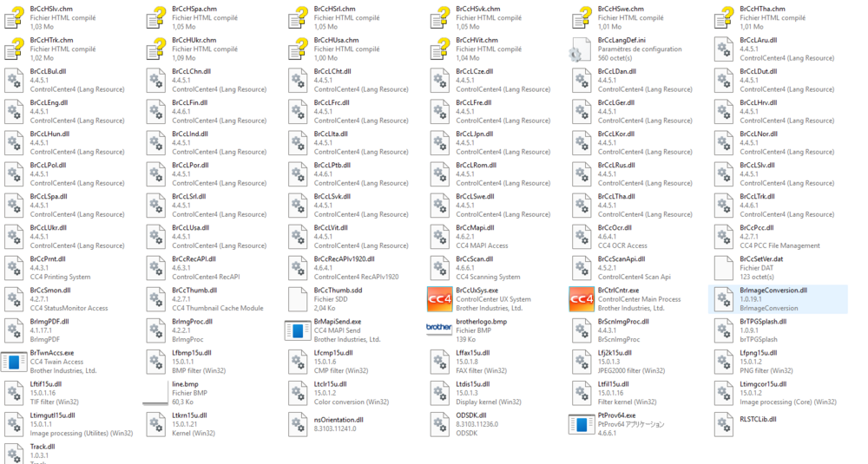Viewport: 868px width, 464px height.
Task: Click the RLSTCLib.dll file entry
Action: pos(758,419)
